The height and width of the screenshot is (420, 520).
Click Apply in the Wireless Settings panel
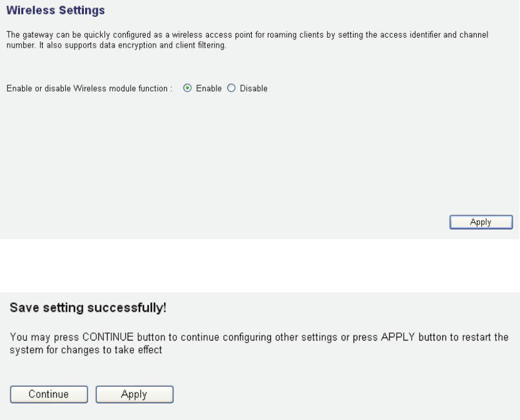(x=481, y=222)
